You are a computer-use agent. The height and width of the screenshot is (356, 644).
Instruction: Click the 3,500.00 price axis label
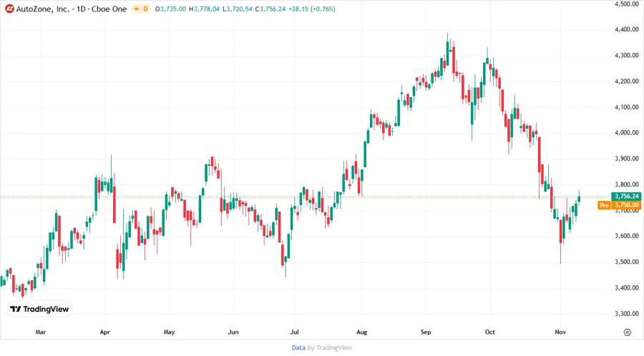(627, 262)
